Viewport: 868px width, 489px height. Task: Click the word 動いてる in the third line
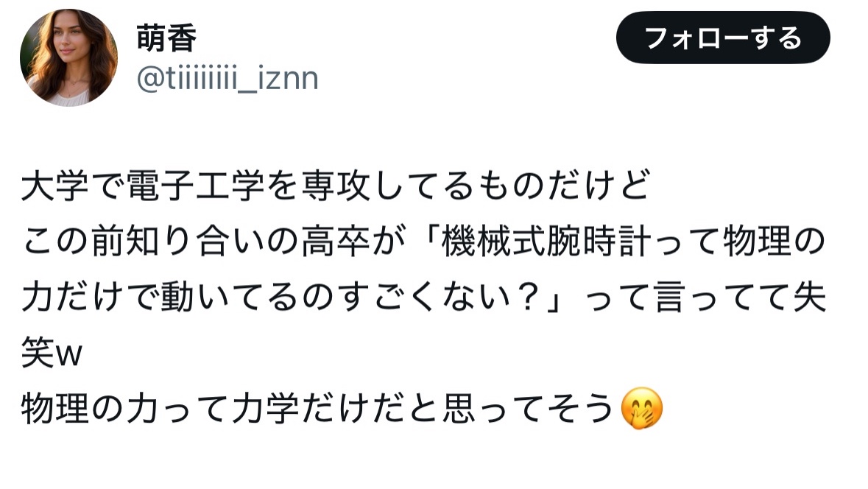point(230,297)
